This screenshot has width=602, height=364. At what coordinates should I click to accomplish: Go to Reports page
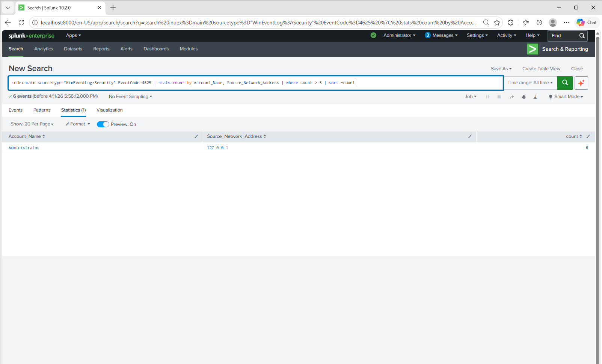(101, 49)
